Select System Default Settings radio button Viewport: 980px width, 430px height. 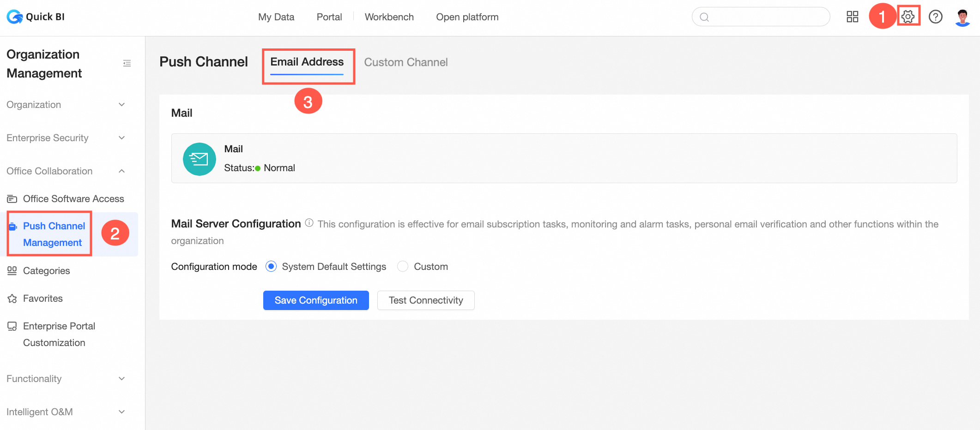pyautogui.click(x=271, y=267)
